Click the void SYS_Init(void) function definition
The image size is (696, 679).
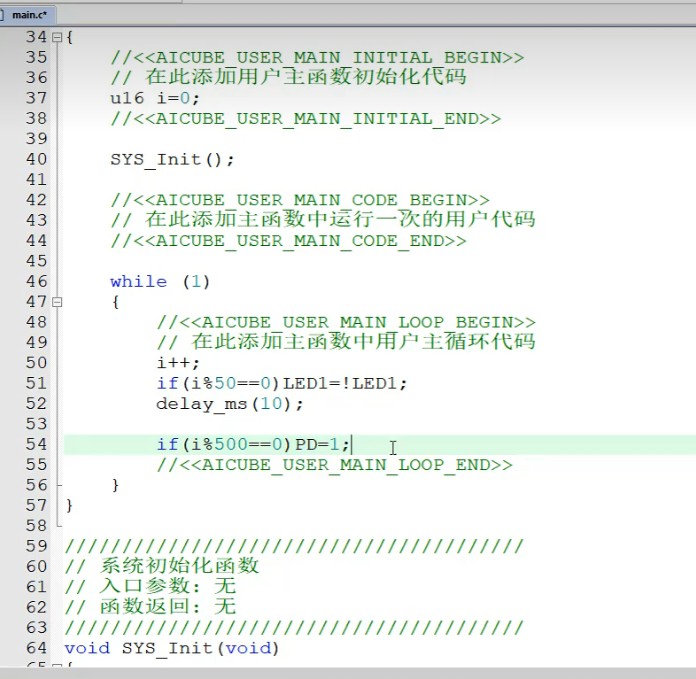click(171, 648)
